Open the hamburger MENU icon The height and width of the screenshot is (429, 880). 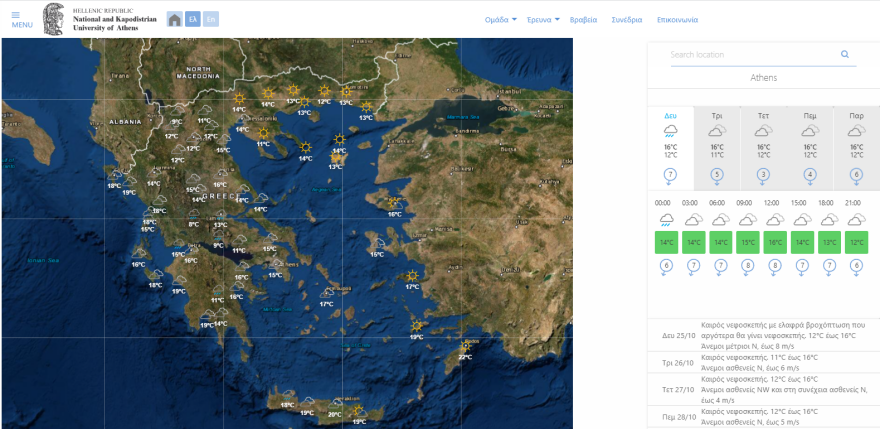click(16, 15)
